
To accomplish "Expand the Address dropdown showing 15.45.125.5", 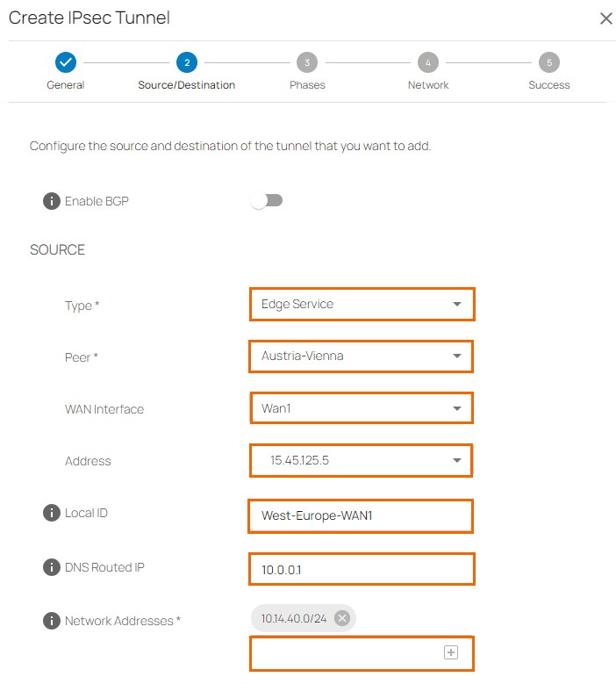I will 361,460.
